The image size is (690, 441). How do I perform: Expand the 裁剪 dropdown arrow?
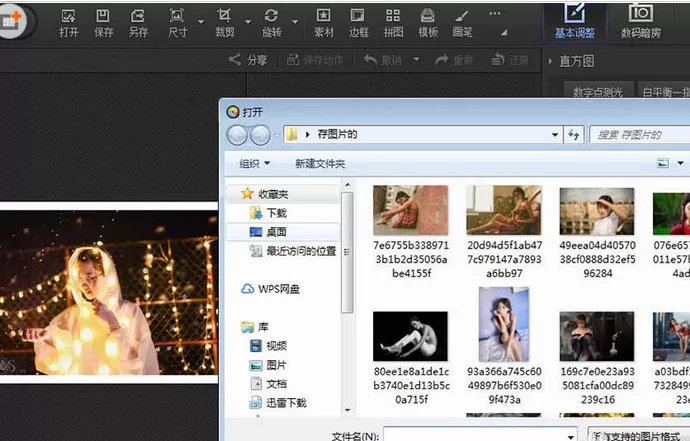(248, 22)
